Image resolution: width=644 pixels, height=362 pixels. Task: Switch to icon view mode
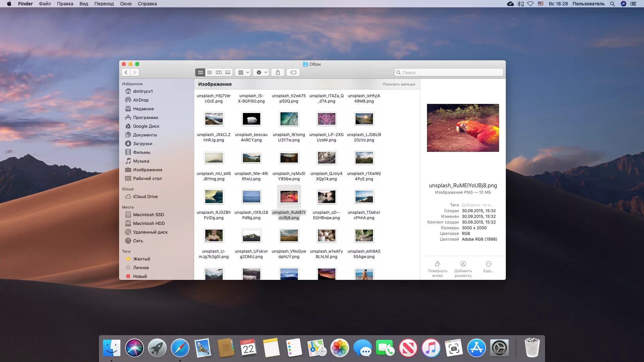(200, 72)
